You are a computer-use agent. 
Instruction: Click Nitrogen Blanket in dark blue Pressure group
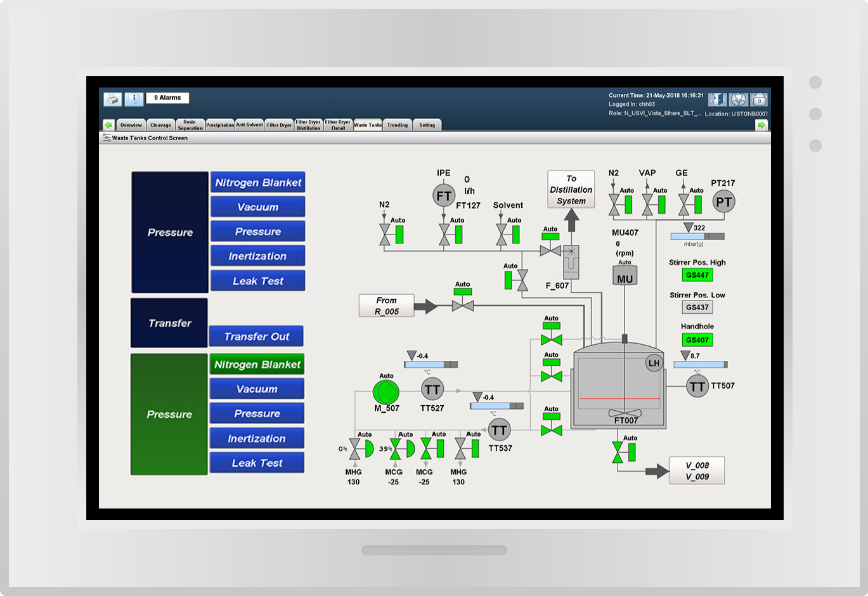pos(258,182)
